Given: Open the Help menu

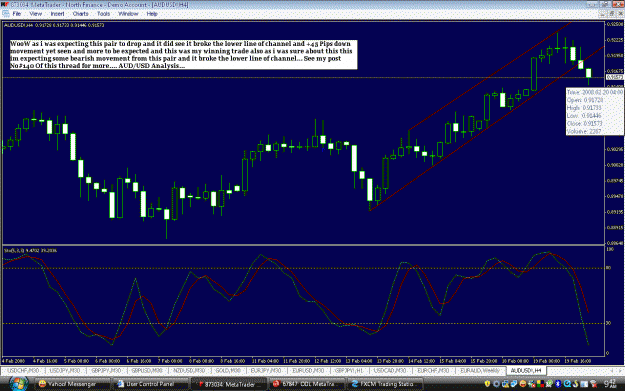Looking at the screenshot, I should [152, 14].
